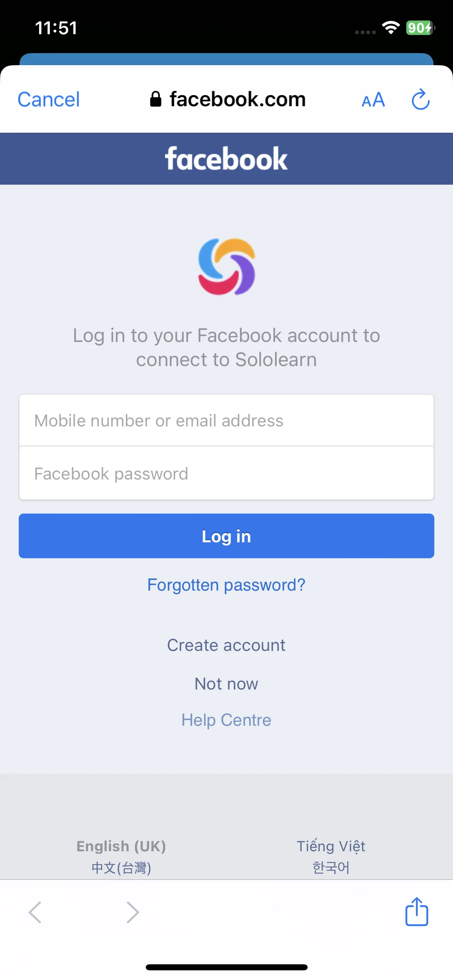Tap the blue Log in button
The height and width of the screenshot is (980, 453).
226,536
